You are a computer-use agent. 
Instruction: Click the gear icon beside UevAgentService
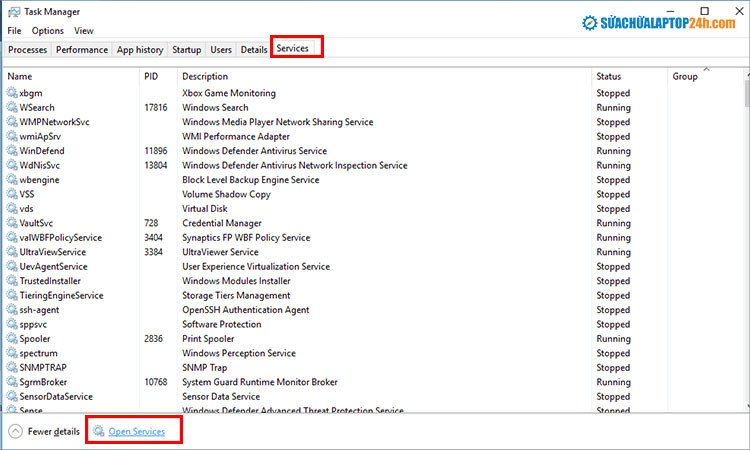tap(12, 266)
